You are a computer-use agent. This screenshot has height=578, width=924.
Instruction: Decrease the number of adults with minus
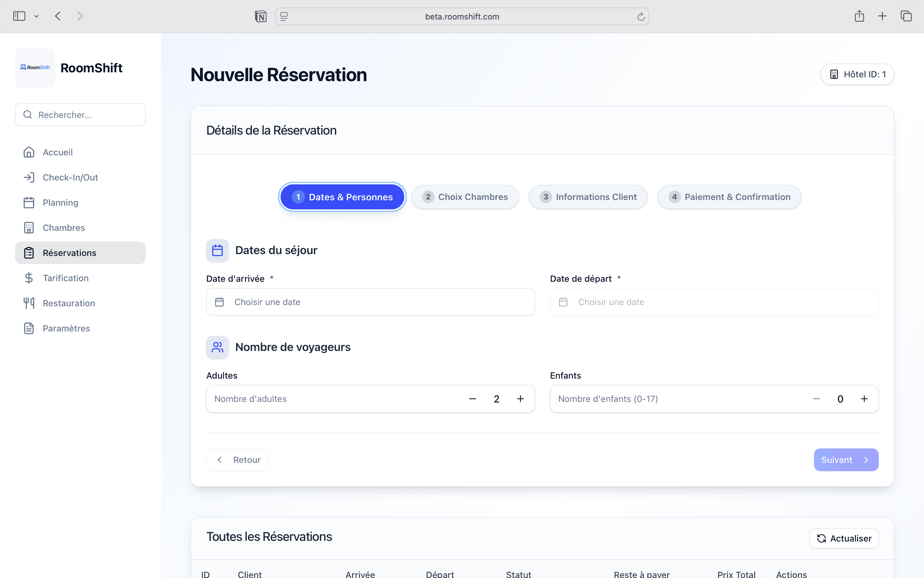tap(472, 399)
